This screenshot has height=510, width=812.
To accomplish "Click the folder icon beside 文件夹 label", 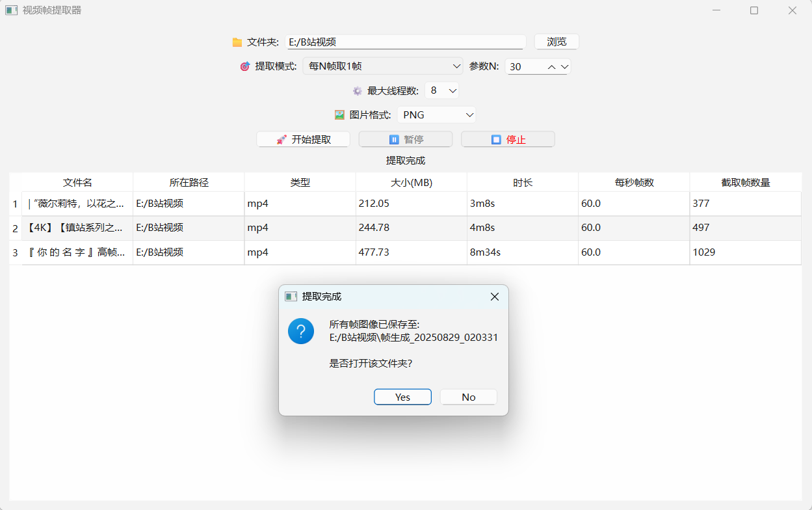I will coord(237,42).
